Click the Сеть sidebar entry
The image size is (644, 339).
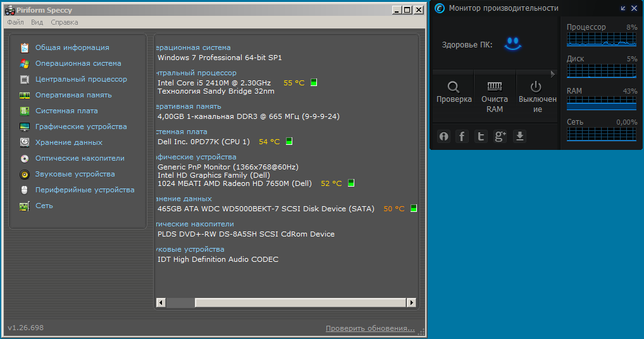pos(44,206)
